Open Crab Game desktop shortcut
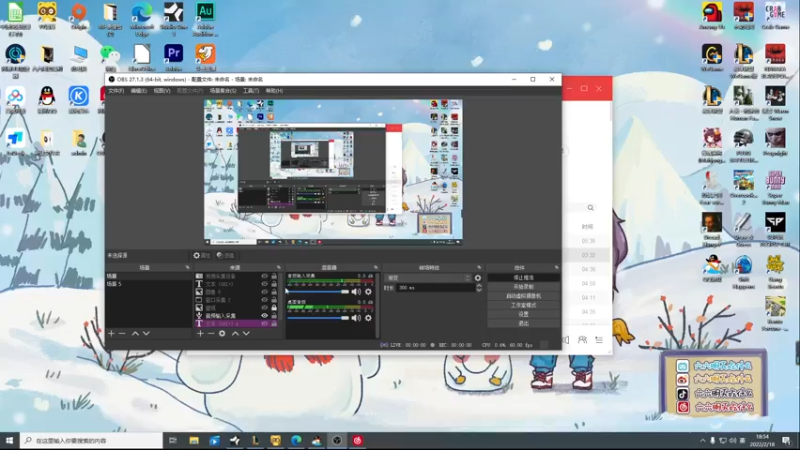The image size is (800, 450). coord(775,15)
